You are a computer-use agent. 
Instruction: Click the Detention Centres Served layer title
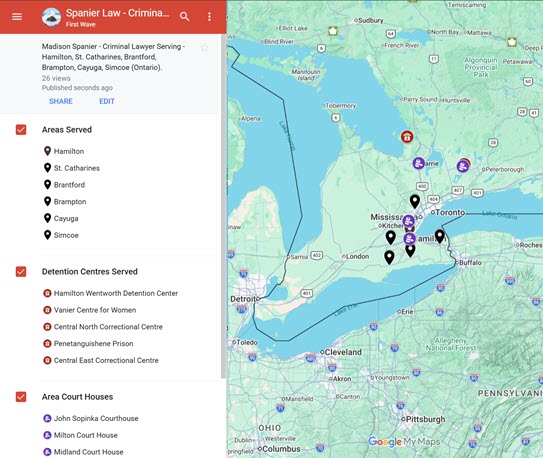[90, 272]
